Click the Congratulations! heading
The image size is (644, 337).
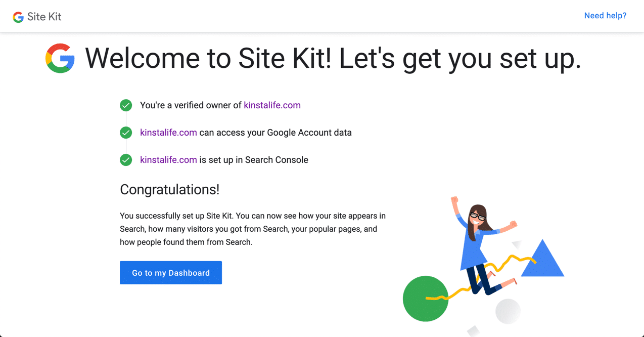[x=169, y=190]
